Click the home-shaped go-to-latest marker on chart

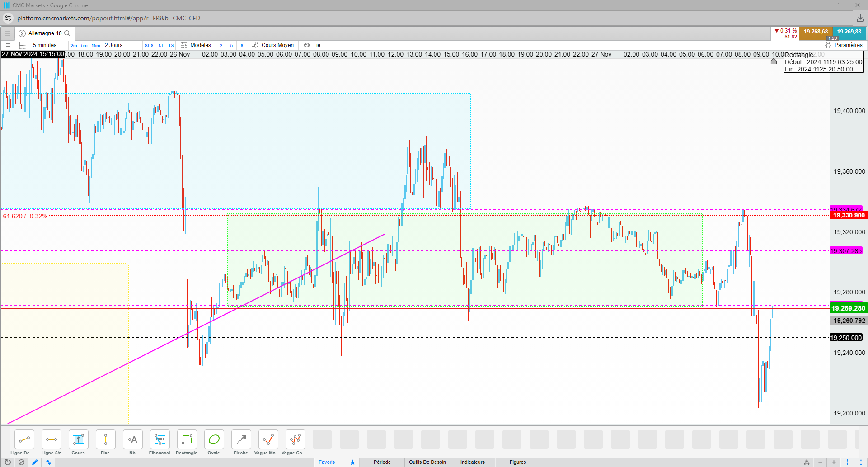pos(774,61)
